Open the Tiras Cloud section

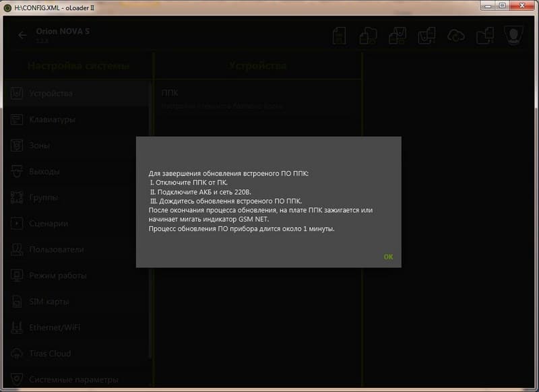click(77, 354)
